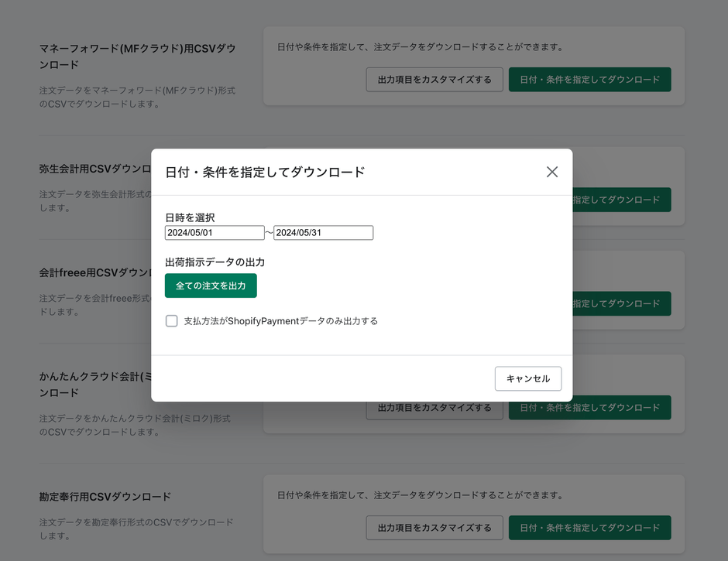
Task: Dismiss the dialog with キャンセル
Action: [528, 378]
